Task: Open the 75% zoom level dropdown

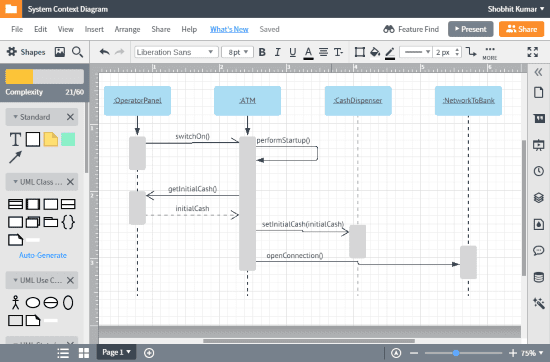Action: [532, 353]
